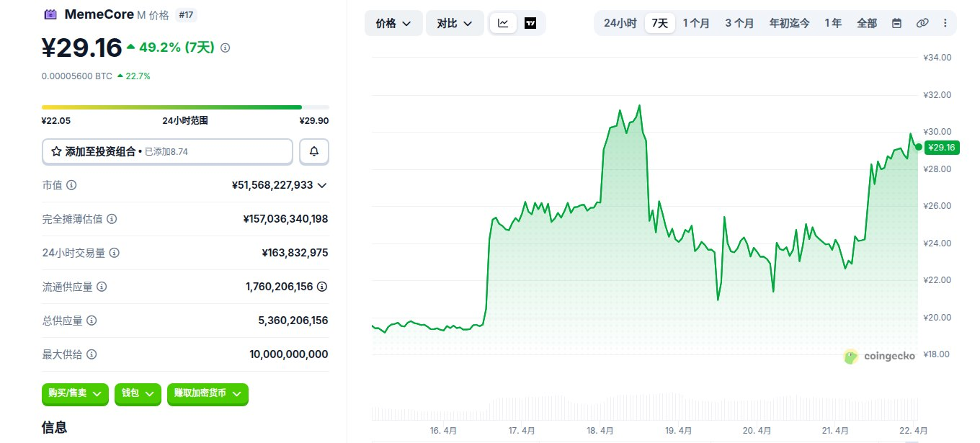Click the ¥29.90 24h high value

click(314, 121)
